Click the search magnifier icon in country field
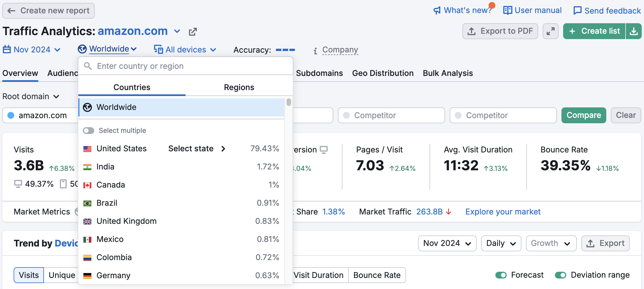The width and height of the screenshot is (644, 289). pyautogui.click(x=88, y=66)
